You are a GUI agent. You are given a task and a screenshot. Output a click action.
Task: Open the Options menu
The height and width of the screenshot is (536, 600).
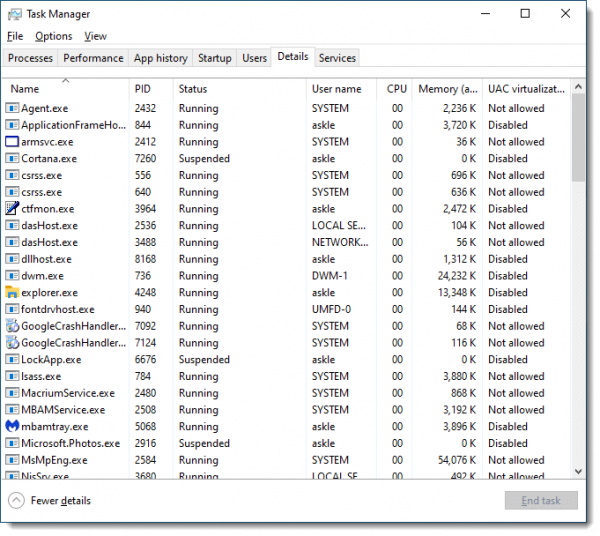point(54,36)
